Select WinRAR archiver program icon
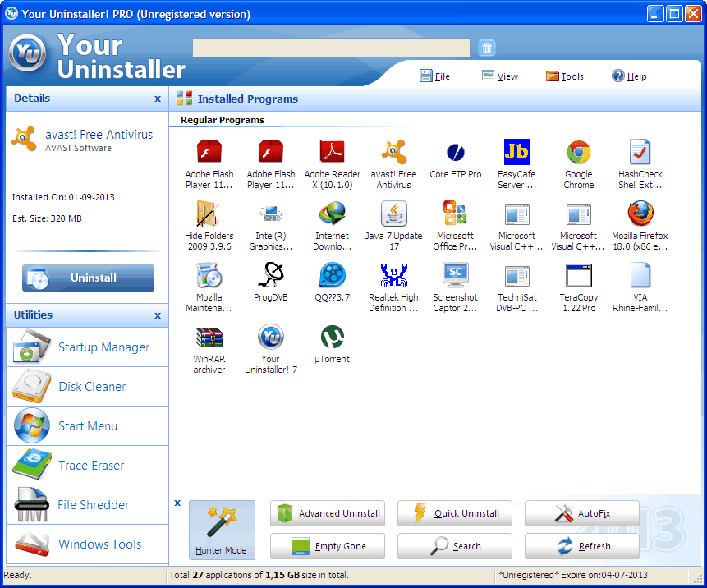Screen dimensions: 707x588 pyautogui.click(x=209, y=337)
